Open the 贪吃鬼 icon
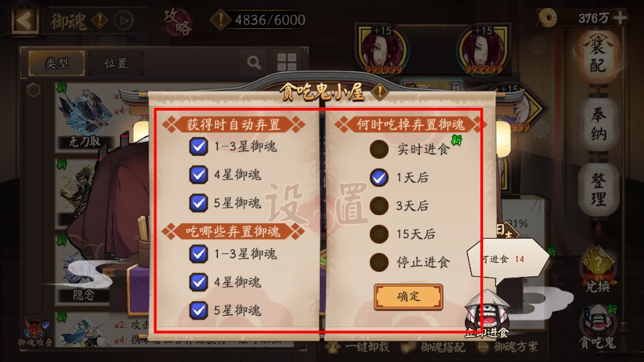 pyautogui.click(x=598, y=326)
